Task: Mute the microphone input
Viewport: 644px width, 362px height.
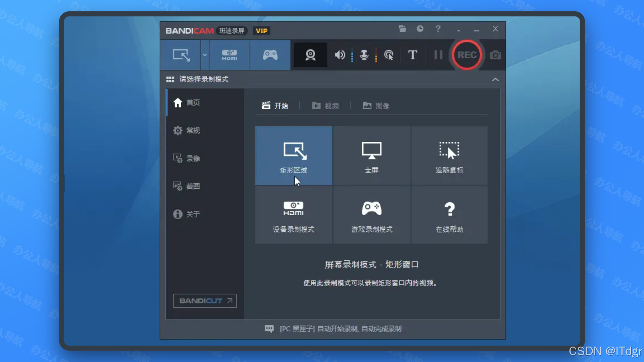Action: [x=364, y=55]
